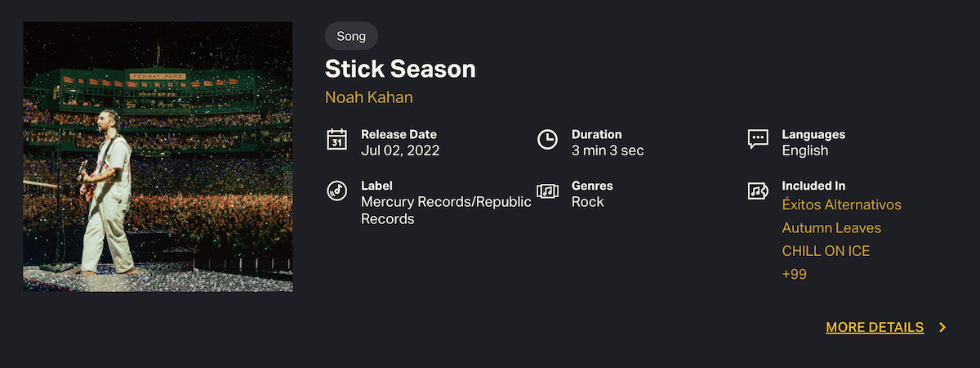Open the Éxitos Alternativos playlist link
The width and height of the screenshot is (980, 368).
(841, 204)
